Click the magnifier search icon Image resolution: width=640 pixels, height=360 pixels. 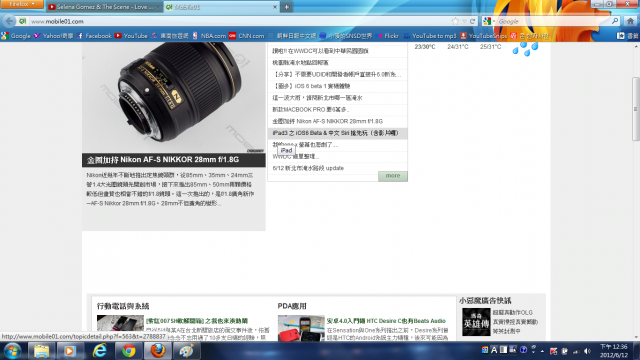coord(615,21)
